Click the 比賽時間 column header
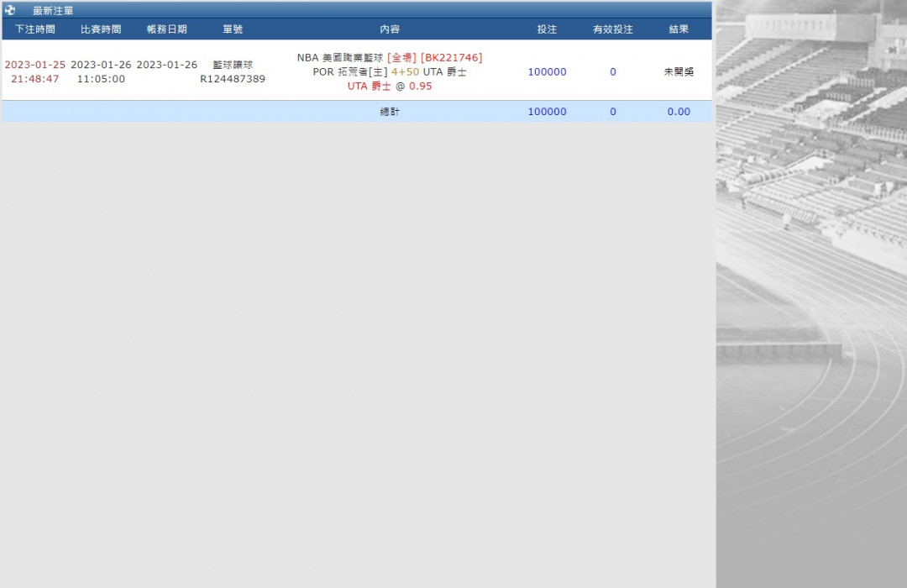The image size is (907, 588). click(x=102, y=29)
